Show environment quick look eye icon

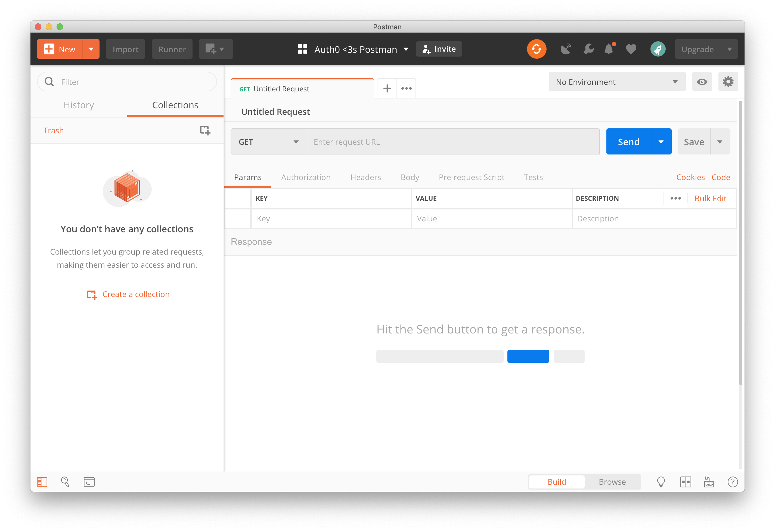702,82
